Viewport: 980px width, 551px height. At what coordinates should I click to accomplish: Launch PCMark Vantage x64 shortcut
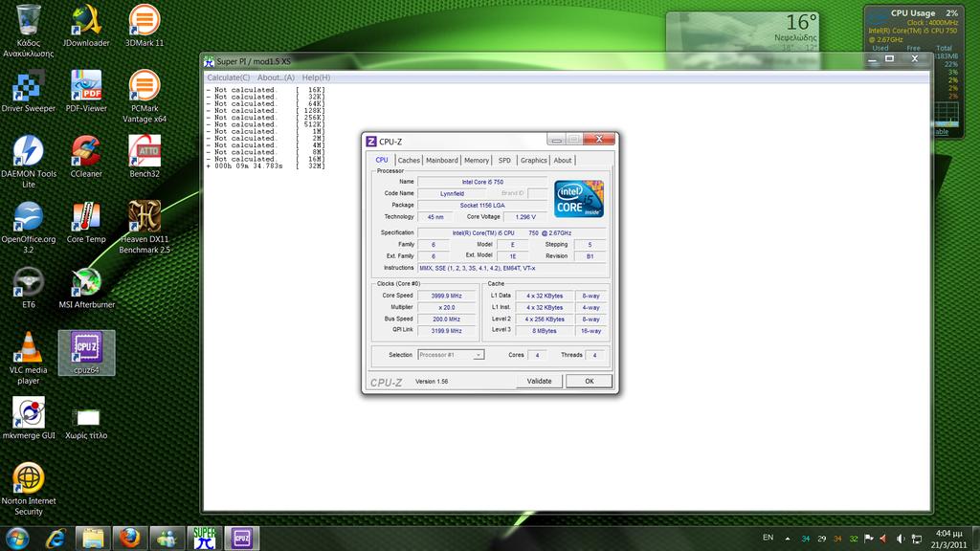click(145, 96)
